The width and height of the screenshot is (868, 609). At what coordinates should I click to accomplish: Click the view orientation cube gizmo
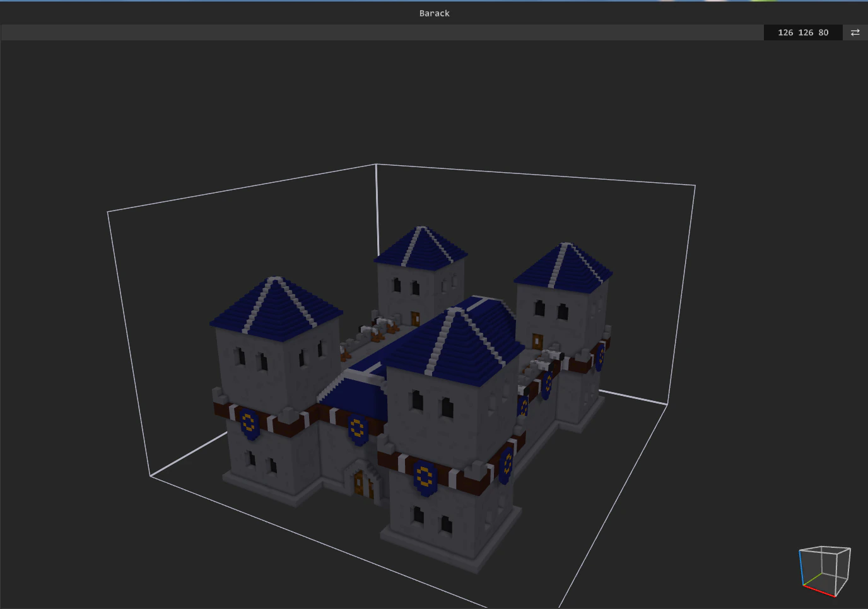(x=824, y=571)
